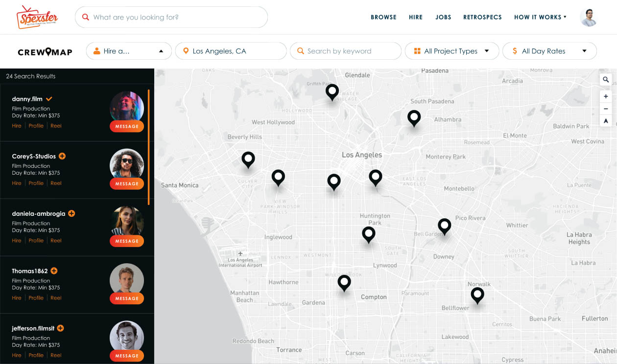Open the Browse menu item

pos(383,17)
